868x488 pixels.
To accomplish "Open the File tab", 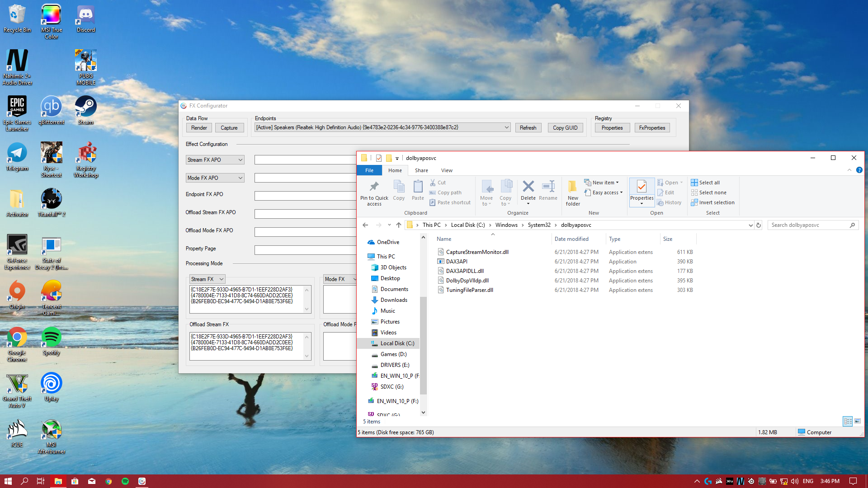I will (x=369, y=170).
